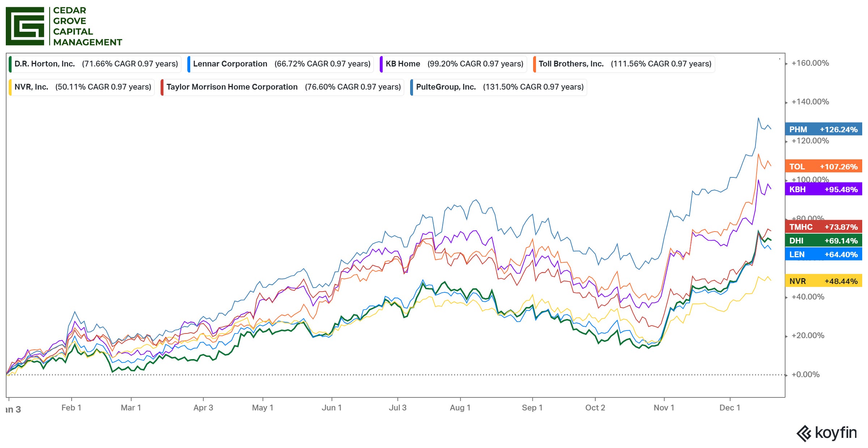This screenshot has width=868, height=448.
Task: Click the +120.00% axis label
Action: click(810, 141)
